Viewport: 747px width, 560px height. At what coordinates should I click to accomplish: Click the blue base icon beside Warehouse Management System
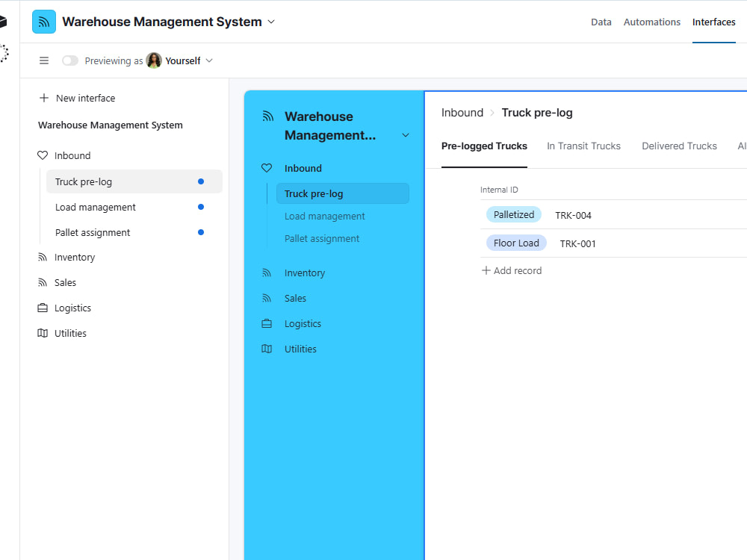pos(44,22)
